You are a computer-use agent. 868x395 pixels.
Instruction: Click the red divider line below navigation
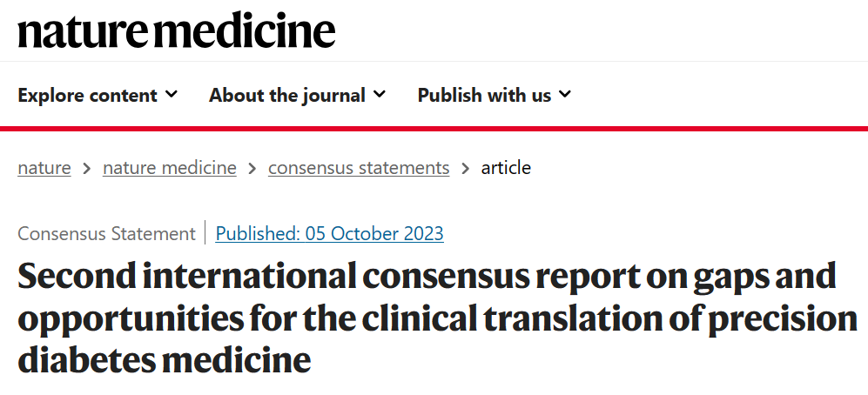[434, 129]
